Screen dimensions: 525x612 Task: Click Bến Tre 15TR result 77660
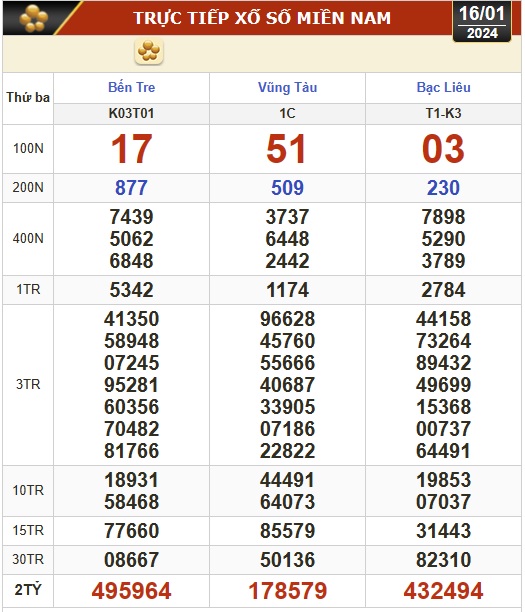click(x=132, y=531)
